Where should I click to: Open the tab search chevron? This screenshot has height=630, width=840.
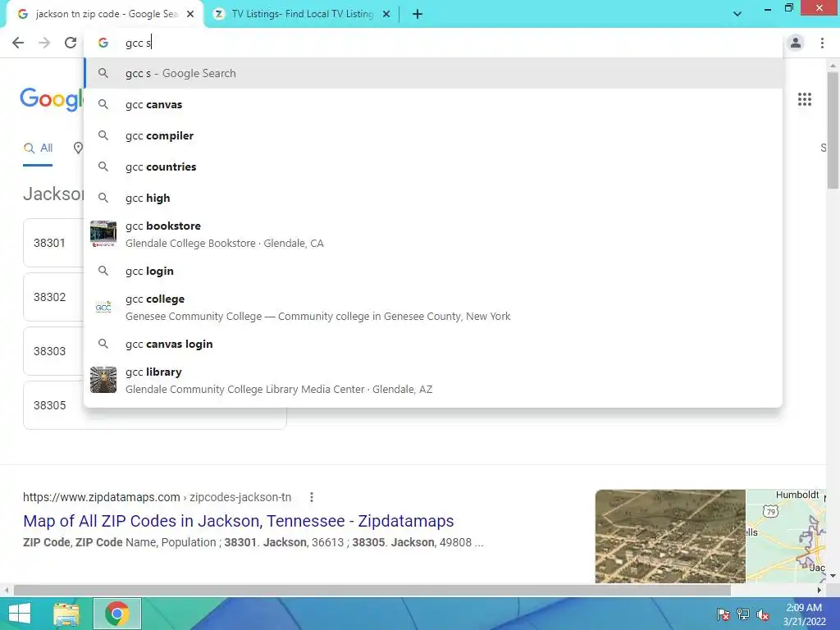coord(737,14)
